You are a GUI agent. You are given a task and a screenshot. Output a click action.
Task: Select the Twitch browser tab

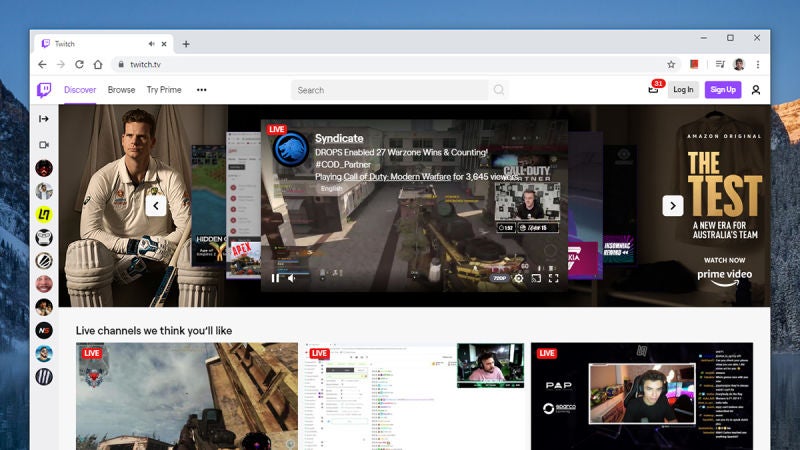(104, 44)
